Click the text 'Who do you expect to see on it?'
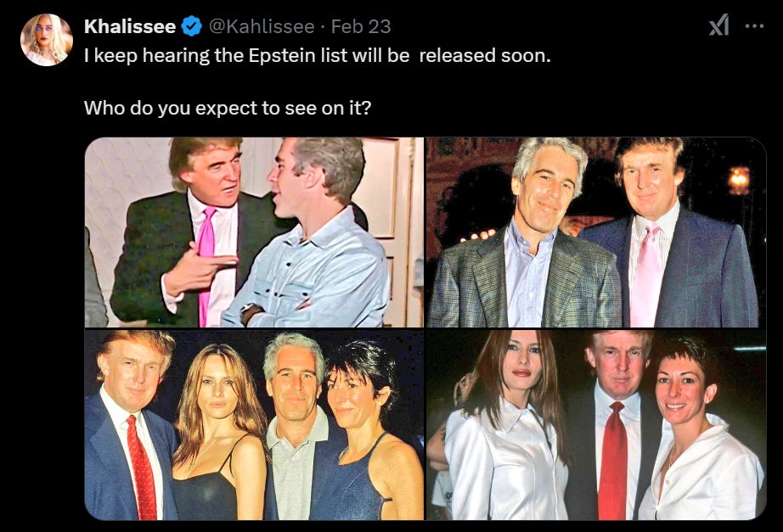The height and width of the screenshot is (532, 783). [228, 108]
